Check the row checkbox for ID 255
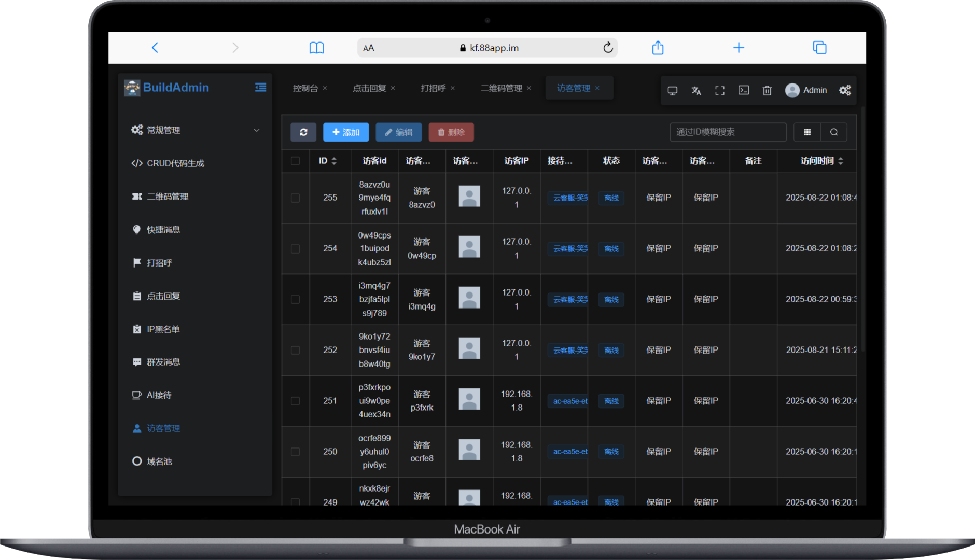 [x=295, y=198]
